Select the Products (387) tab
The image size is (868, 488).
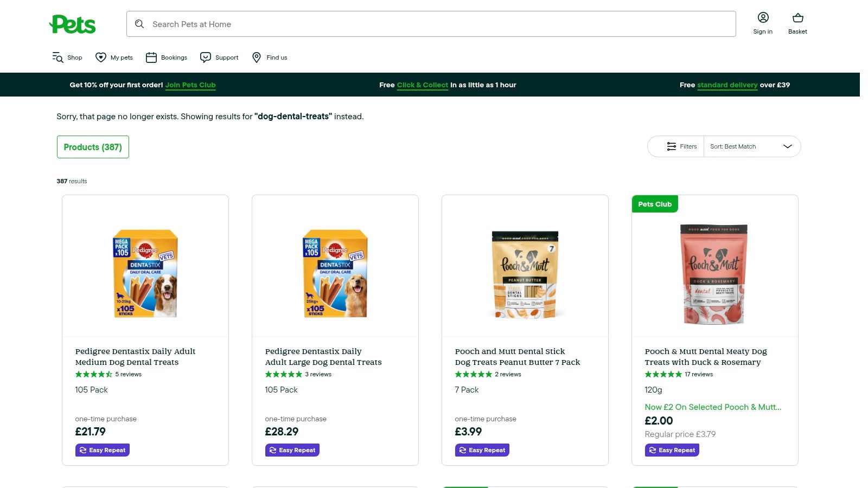click(x=93, y=147)
